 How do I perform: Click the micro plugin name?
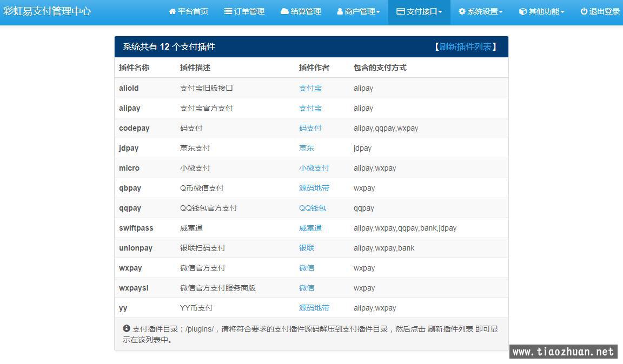click(x=129, y=168)
